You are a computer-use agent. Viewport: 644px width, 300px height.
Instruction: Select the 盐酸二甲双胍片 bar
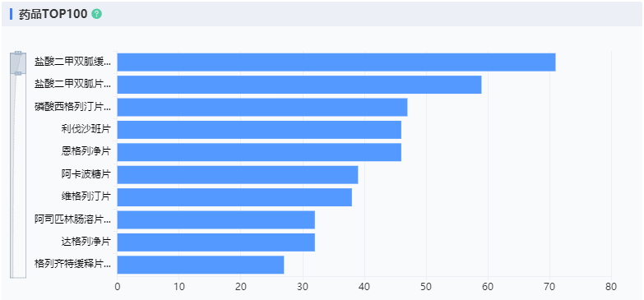[299, 85]
